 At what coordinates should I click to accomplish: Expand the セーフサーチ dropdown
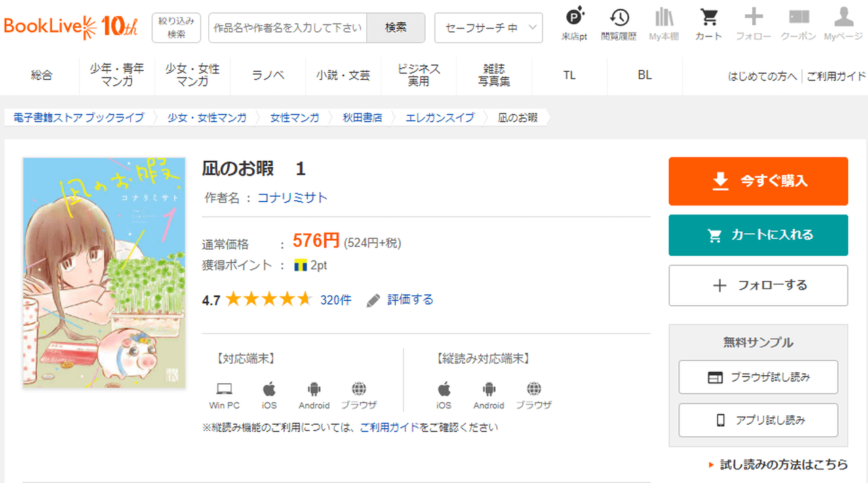pos(488,28)
